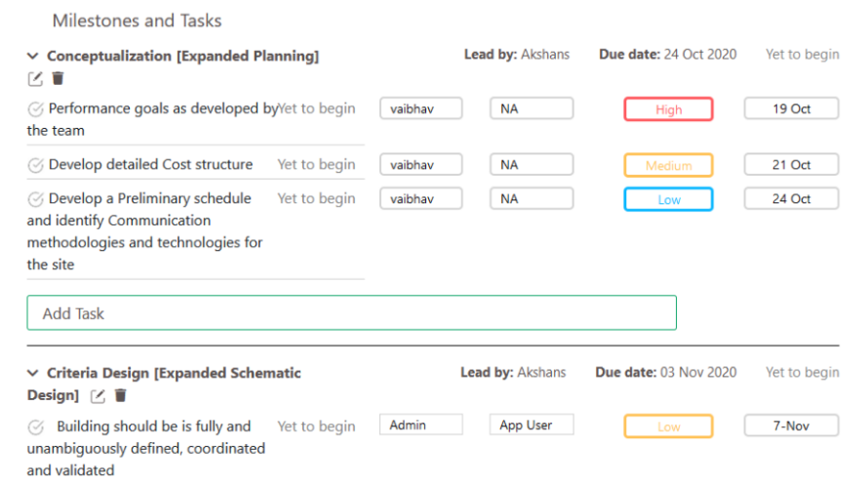Click the 19 Oct due date field
Viewport: 868px width, 488px height.
[791, 109]
